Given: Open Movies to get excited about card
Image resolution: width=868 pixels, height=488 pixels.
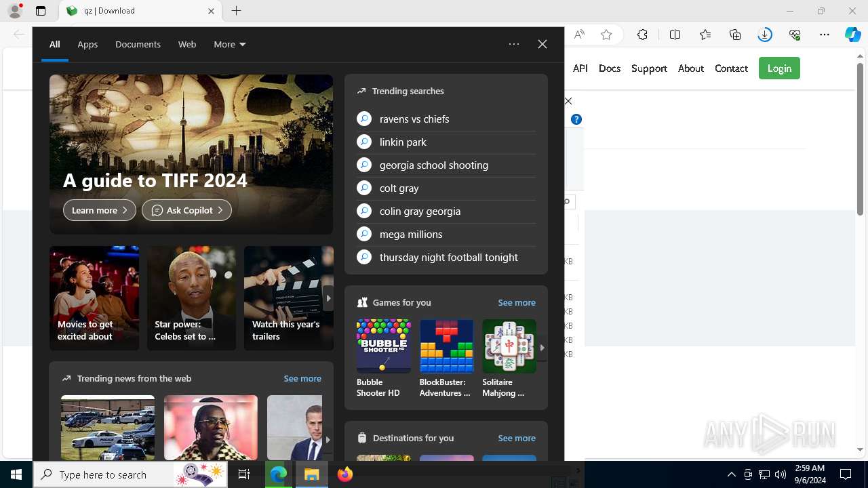Looking at the screenshot, I should click(x=94, y=298).
